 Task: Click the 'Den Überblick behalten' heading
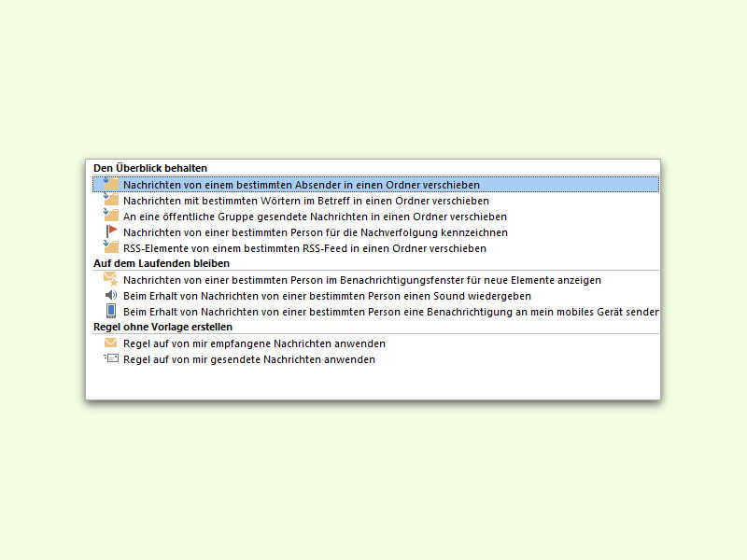(x=150, y=168)
